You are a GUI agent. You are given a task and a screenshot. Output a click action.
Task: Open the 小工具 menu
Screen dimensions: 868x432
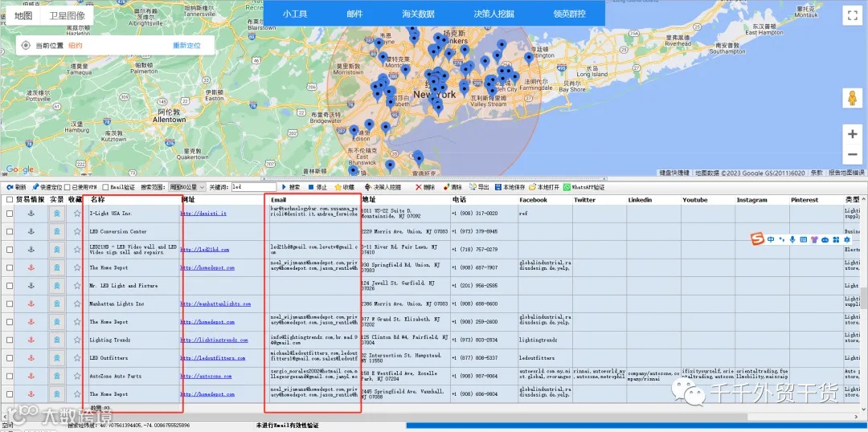pyautogui.click(x=294, y=14)
